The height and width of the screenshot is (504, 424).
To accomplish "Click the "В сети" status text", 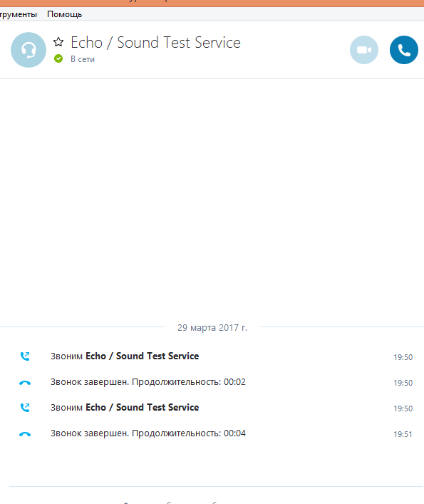I will pyautogui.click(x=83, y=59).
